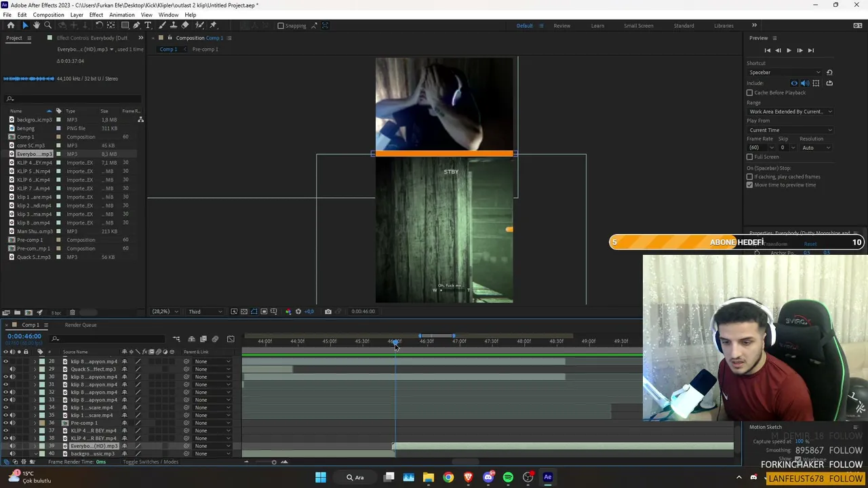Viewport: 868px width, 488px height.
Task: Select the Hand tool
Action: 37,25
